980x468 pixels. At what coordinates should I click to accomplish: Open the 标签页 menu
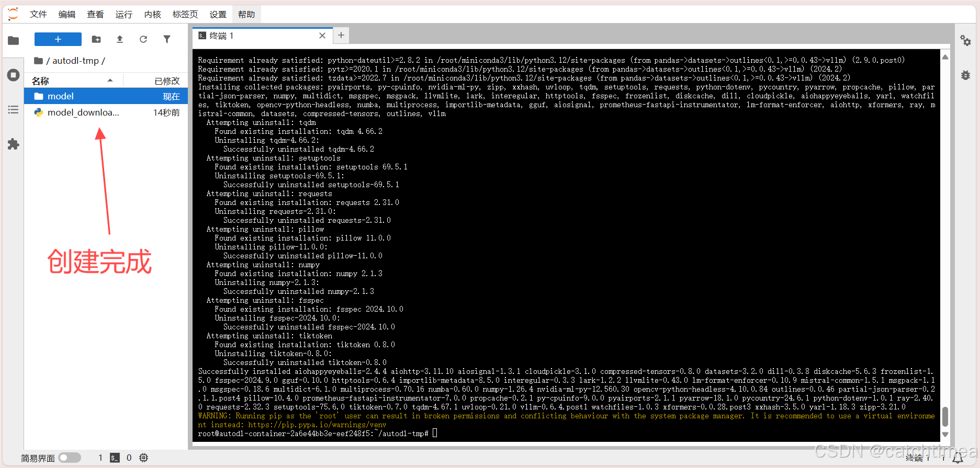coord(185,15)
